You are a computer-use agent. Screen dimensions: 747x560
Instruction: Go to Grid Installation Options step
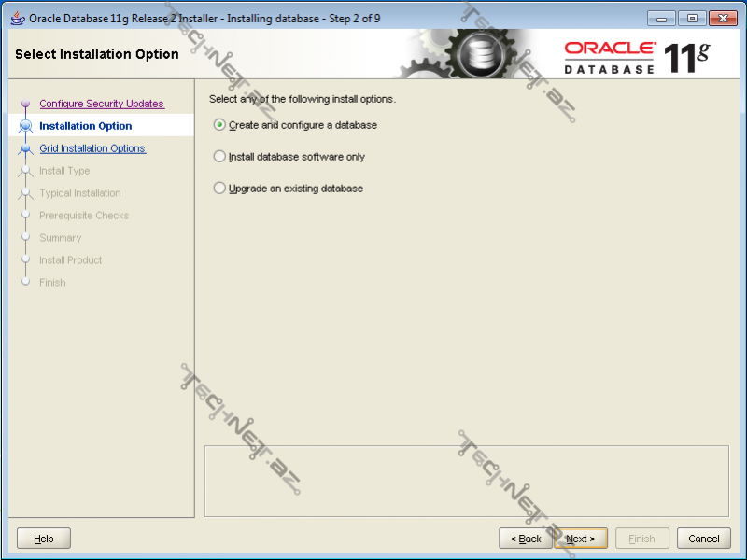click(x=92, y=148)
